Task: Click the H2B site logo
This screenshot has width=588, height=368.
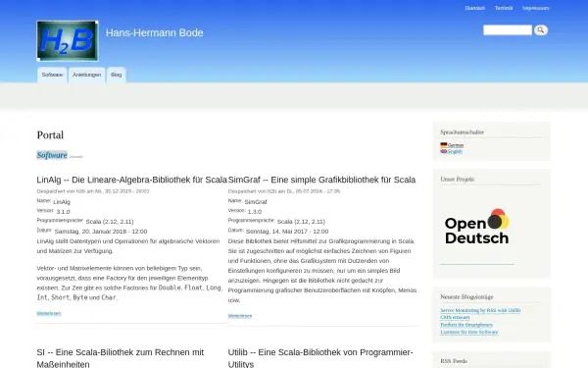Action: pyautogui.click(x=68, y=40)
